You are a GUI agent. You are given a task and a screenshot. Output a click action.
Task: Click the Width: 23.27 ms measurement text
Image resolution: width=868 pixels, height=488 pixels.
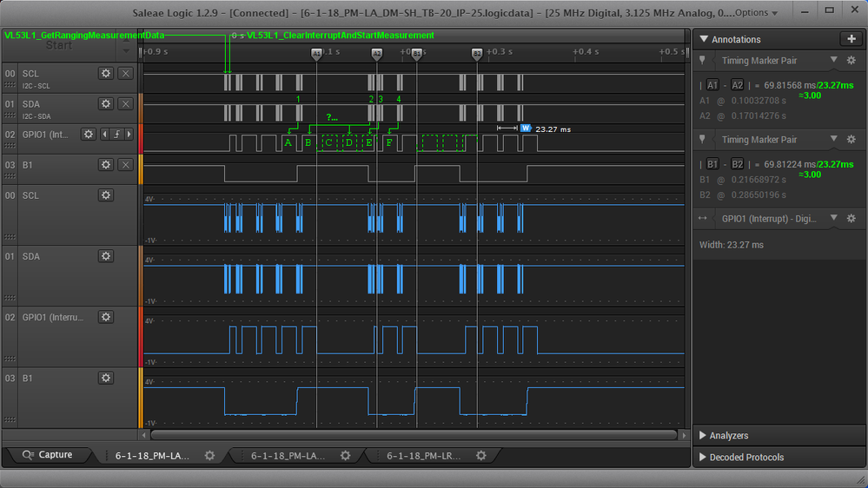(x=732, y=245)
